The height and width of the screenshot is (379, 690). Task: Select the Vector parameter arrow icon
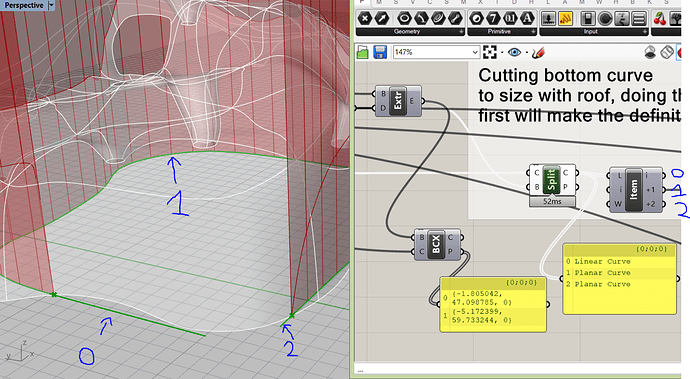click(382, 18)
